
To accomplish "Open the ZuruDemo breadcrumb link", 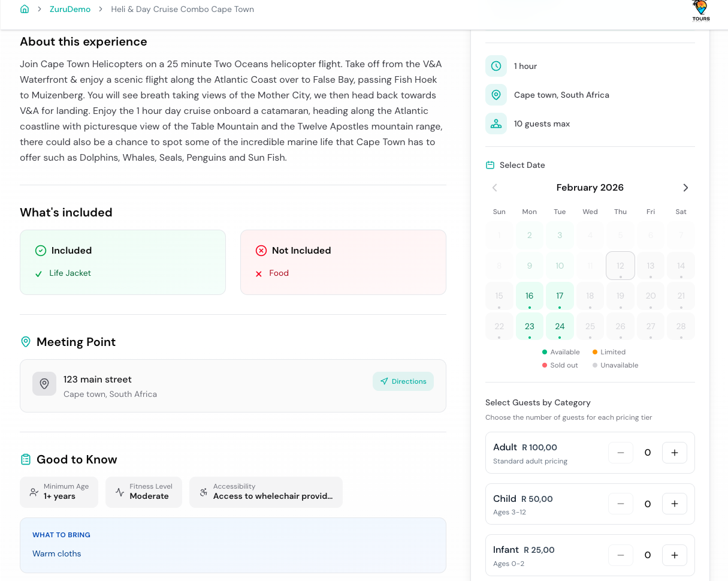I will pyautogui.click(x=70, y=9).
